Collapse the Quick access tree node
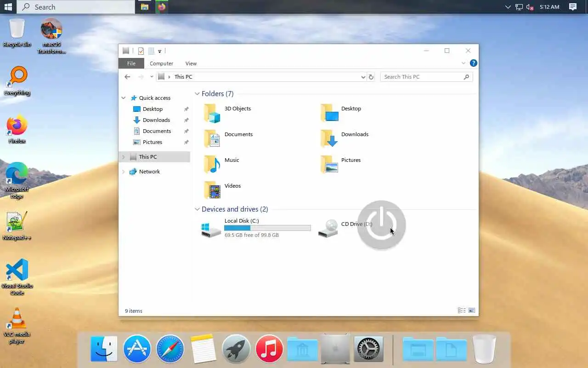This screenshot has height=368, width=588. tap(124, 98)
